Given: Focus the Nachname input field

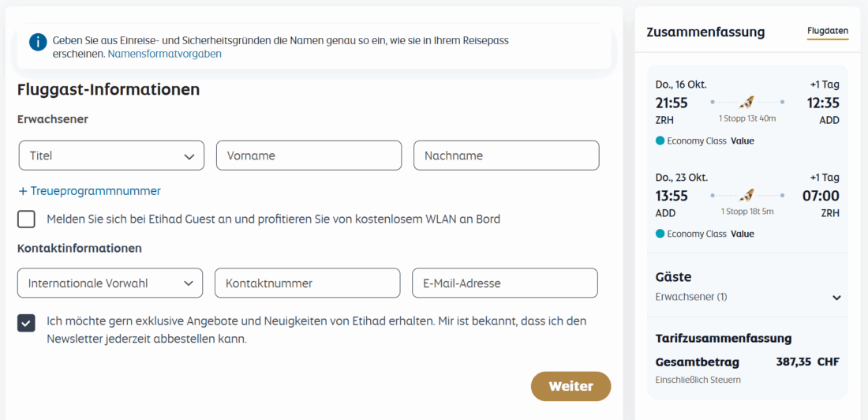Looking at the screenshot, I should click(x=506, y=156).
